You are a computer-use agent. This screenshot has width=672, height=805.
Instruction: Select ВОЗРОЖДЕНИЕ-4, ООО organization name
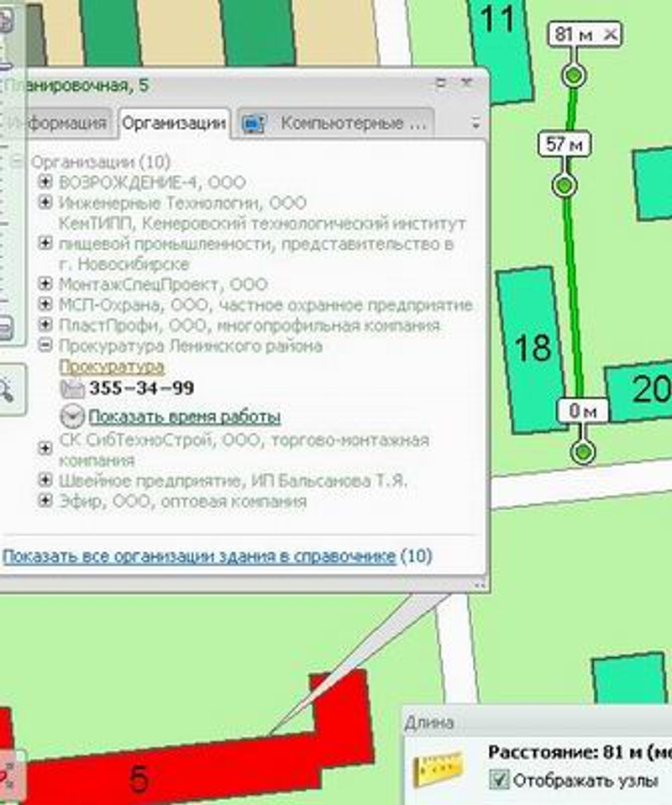[x=152, y=182]
